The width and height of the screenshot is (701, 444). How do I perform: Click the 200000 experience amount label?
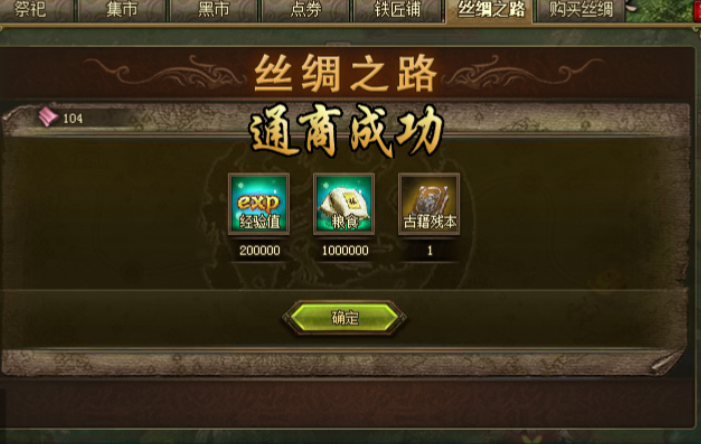[x=260, y=250]
